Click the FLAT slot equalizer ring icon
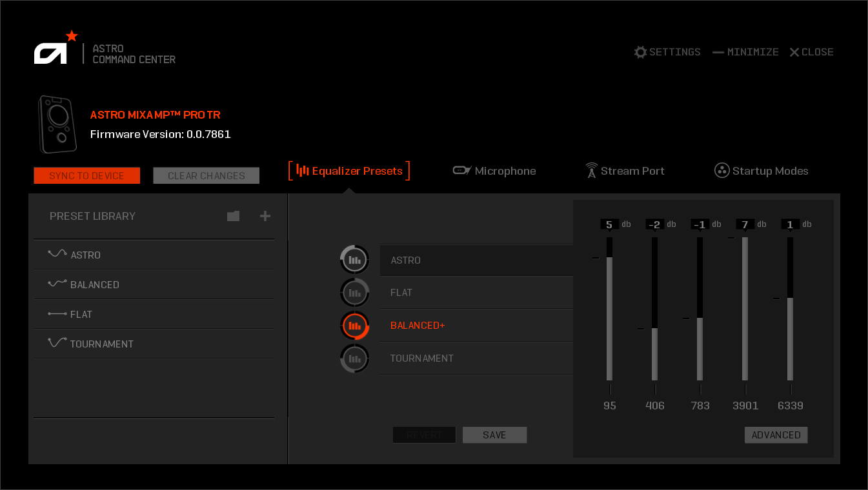This screenshot has width=868, height=490. tap(354, 293)
